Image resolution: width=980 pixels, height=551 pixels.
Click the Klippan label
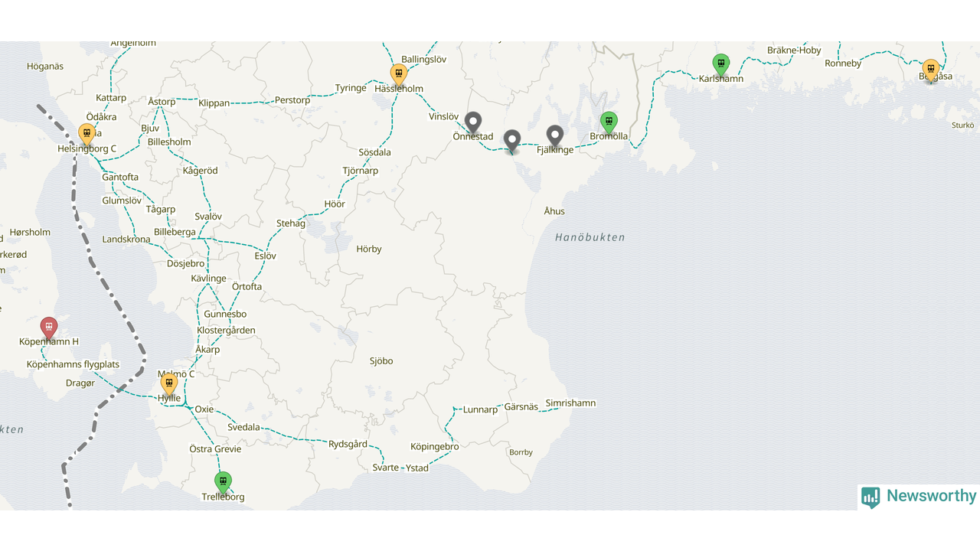(214, 103)
